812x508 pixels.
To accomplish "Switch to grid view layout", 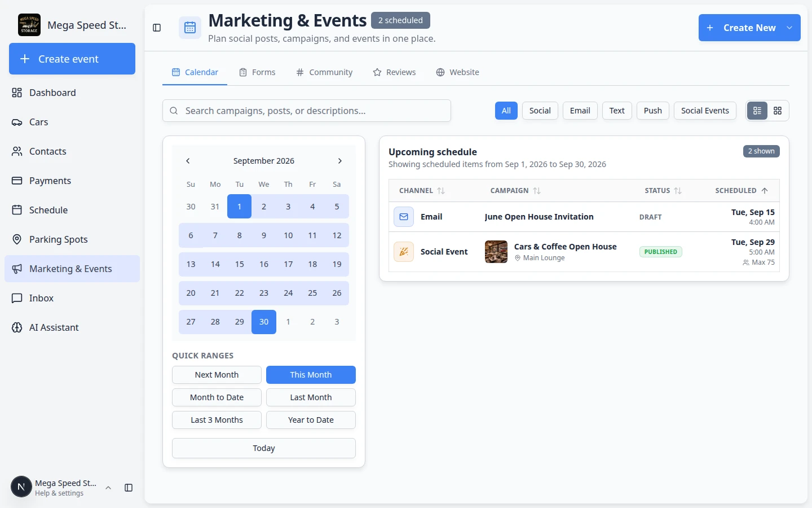I will (x=778, y=111).
